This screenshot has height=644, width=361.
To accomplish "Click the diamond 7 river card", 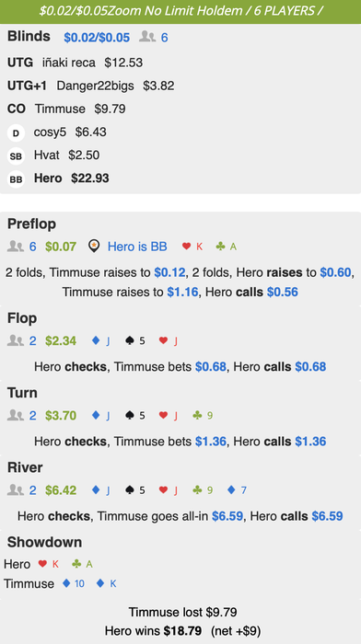I will coord(237,490).
